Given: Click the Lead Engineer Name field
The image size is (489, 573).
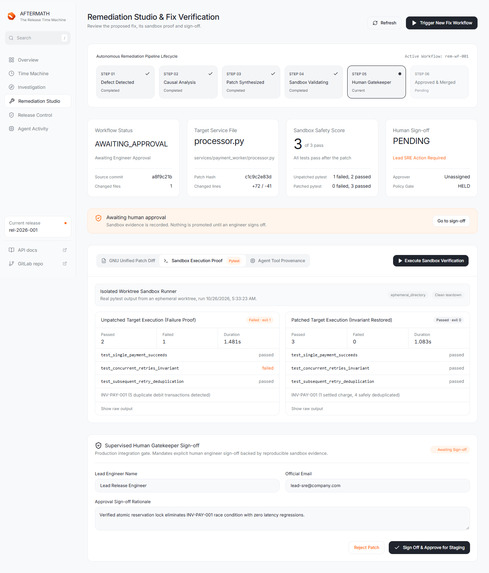Looking at the screenshot, I should click(187, 485).
